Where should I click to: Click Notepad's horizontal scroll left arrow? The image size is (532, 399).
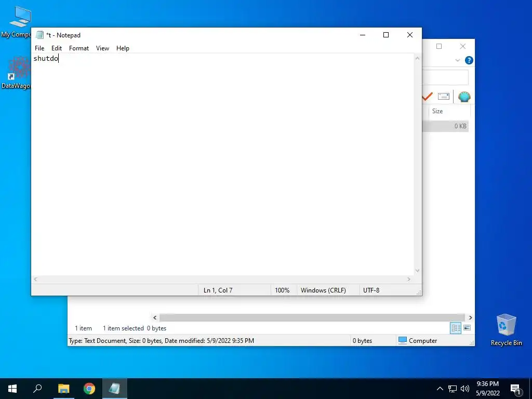[x=36, y=279]
